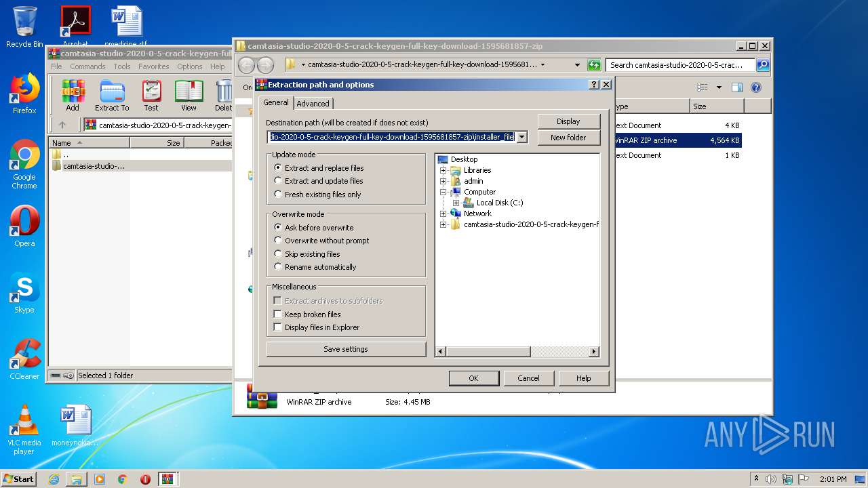Image resolution: width=868 pixels, height=488 pixels.
Task: Click Media Player taskbar icon
Action: (100, 479)
